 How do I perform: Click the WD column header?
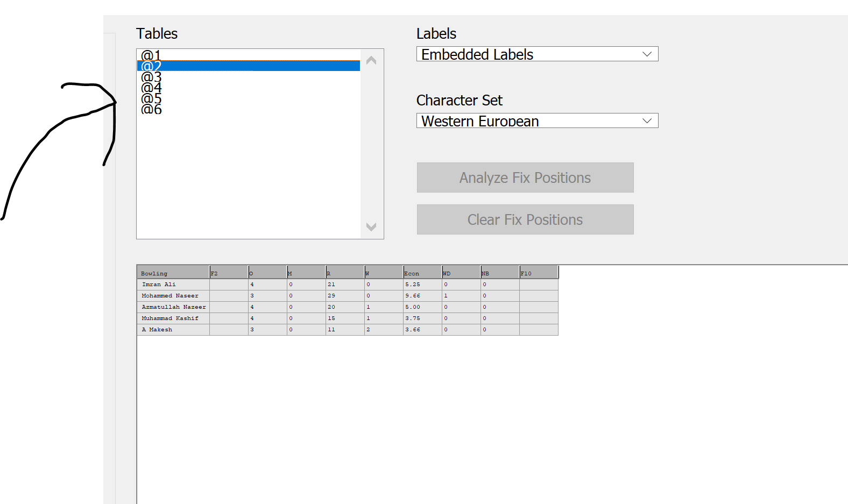[461, 273]
